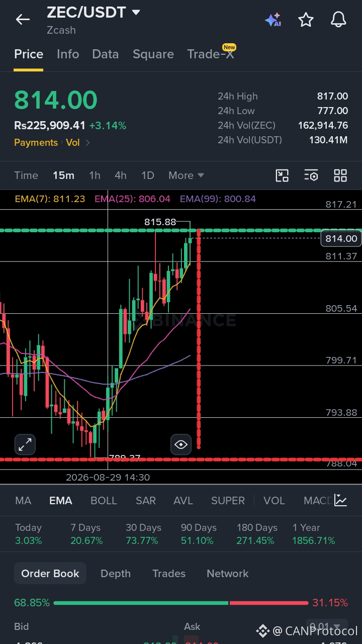Select the Order Book tab
The height and width of the screenshot is (644, 362).
pos(50,574)
